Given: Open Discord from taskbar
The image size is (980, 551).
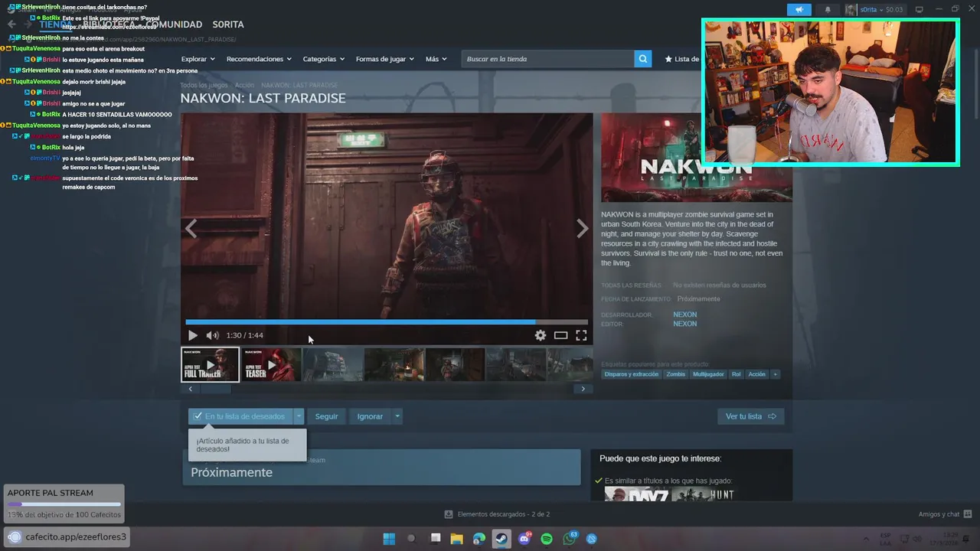Looking at the screenshot, I should 524,539.
